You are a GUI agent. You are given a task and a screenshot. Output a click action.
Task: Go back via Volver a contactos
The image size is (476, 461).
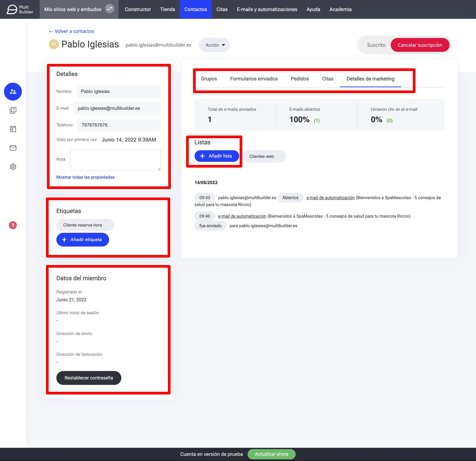(x=71, y=31)
